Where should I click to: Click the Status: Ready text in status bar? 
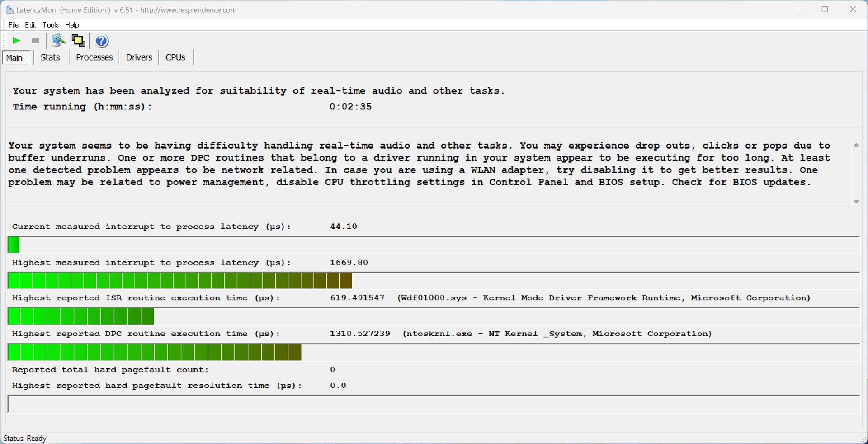[x=25, y=439]
